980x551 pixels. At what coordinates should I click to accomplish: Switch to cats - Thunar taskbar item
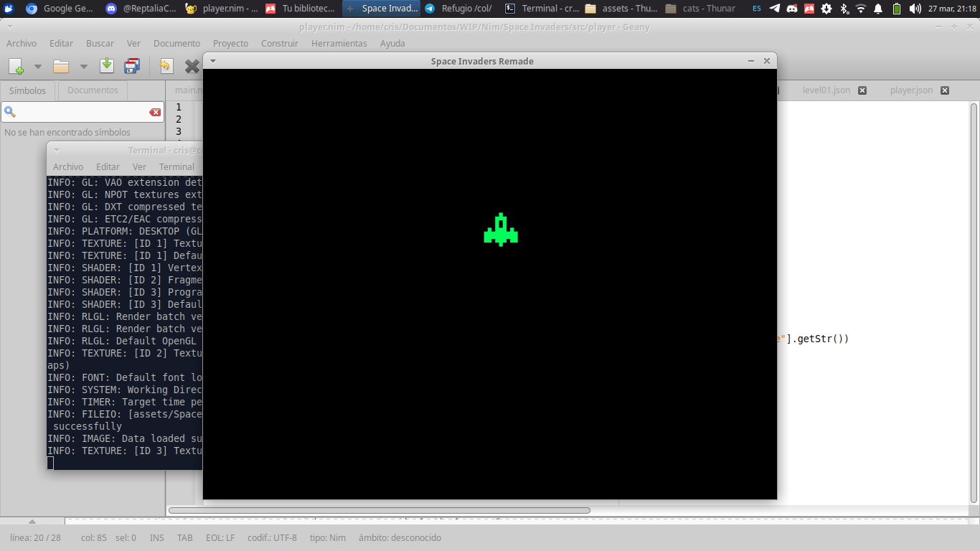[x=701, y=9]
